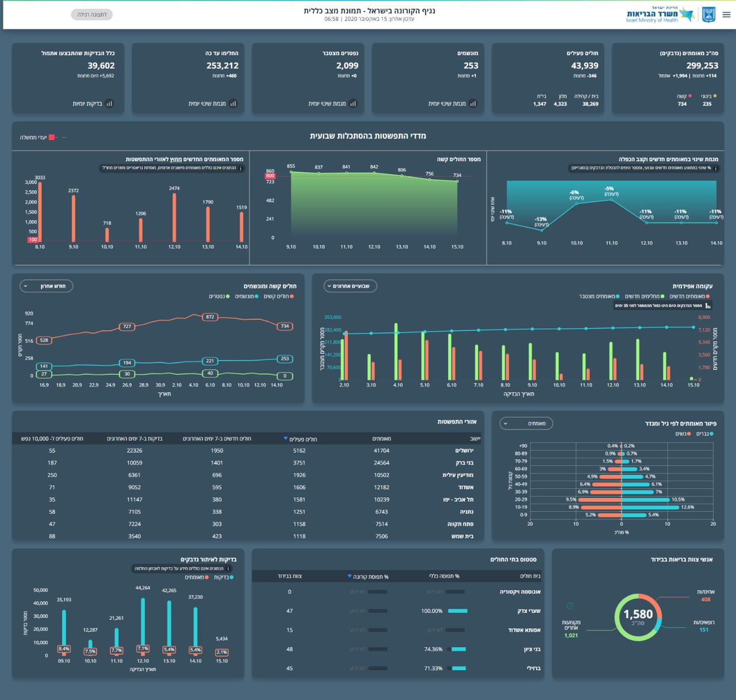
Task: Open trend chart icon in החלימו עד כה card
Action: point(233,104)
